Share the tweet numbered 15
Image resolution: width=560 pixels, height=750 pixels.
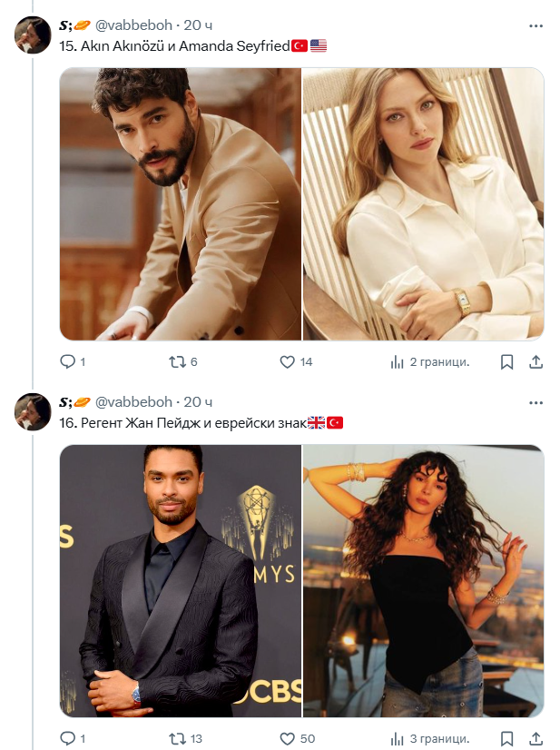point(535,361)
